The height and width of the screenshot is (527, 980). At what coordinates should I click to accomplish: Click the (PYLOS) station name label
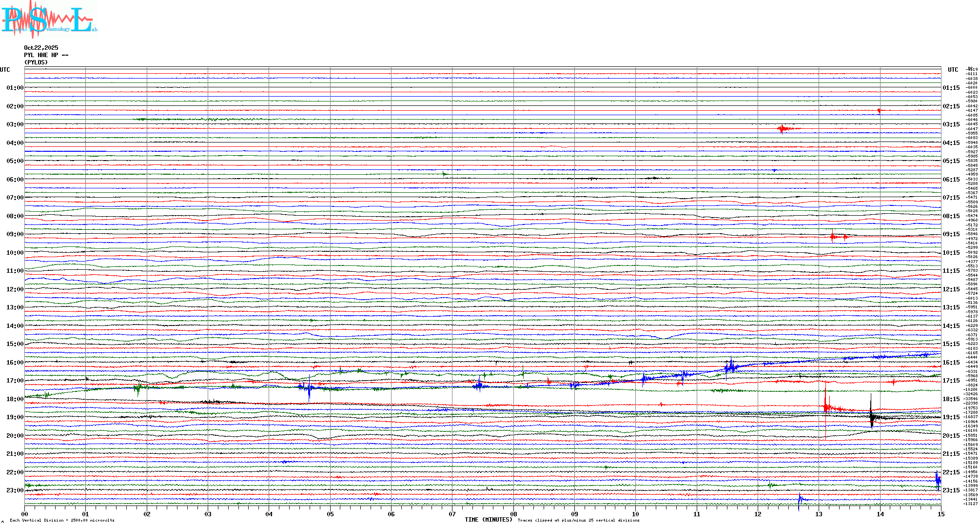pyautogui.click(x=36, y=62)
